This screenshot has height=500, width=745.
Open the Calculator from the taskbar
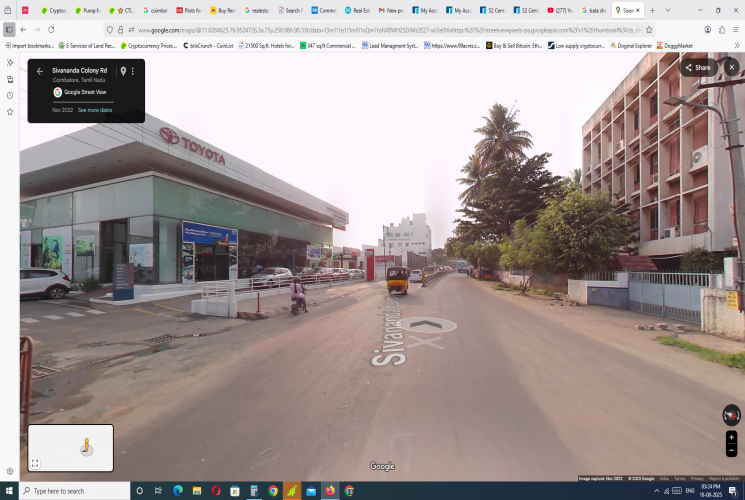click(254, 490)
